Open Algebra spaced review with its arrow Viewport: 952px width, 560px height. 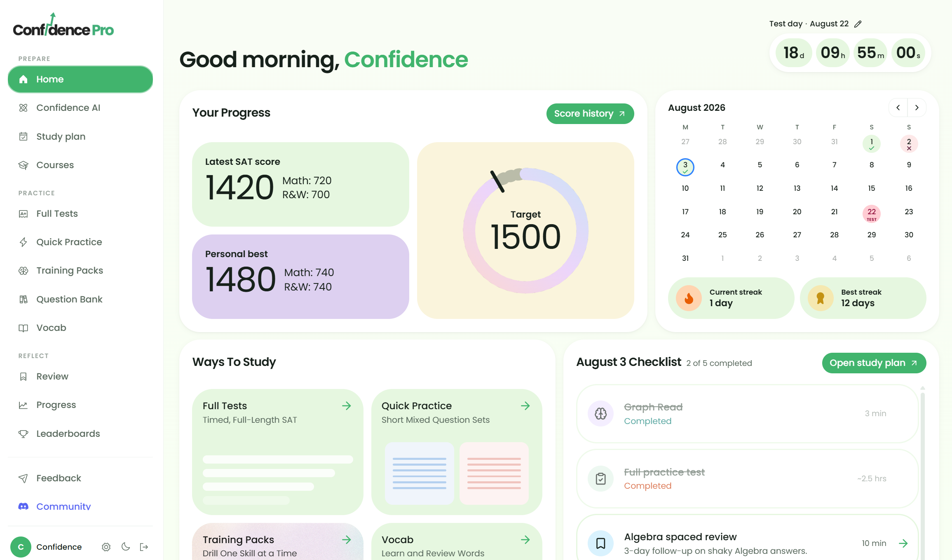point(903,543)
